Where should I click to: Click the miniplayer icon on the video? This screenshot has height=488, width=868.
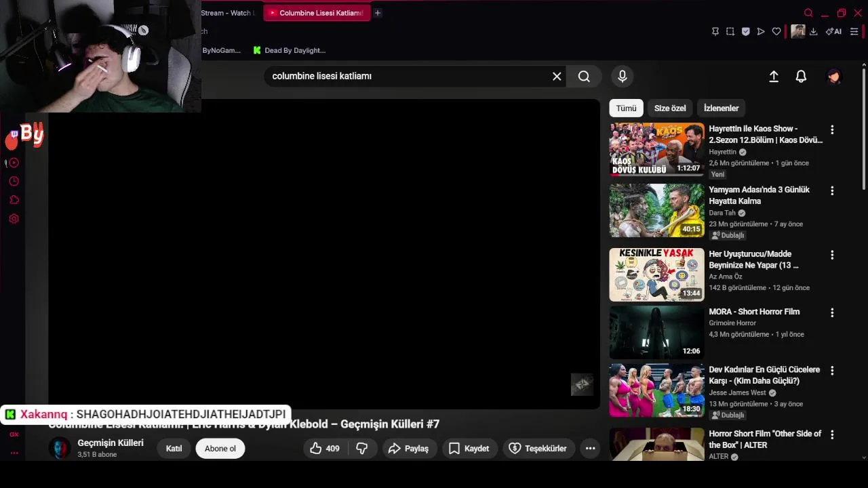[582, 385]
